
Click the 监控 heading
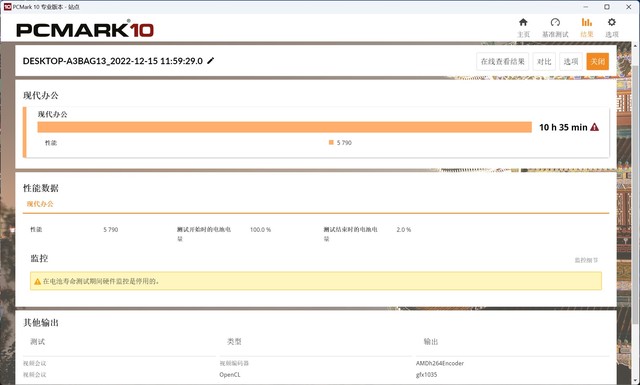coord(39,258)
